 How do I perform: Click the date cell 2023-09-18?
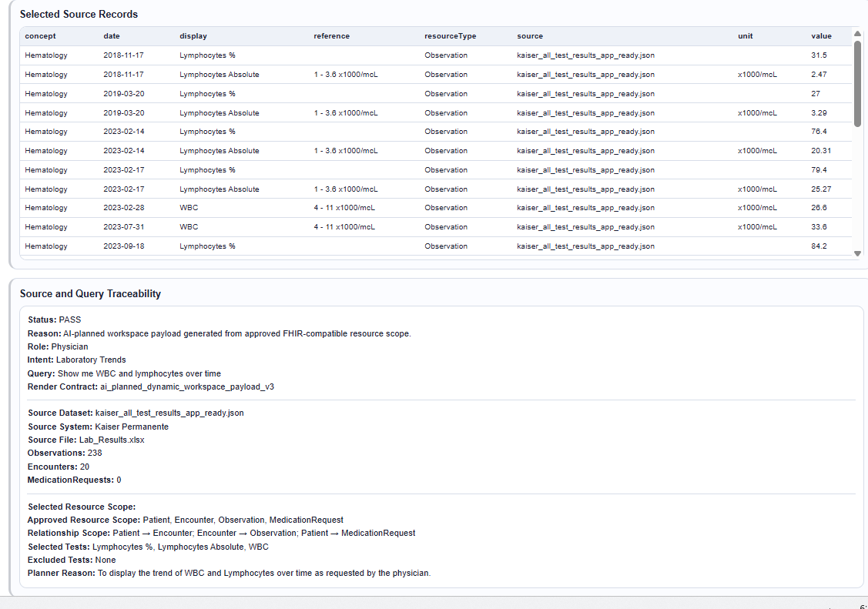[x=123, y=246]
